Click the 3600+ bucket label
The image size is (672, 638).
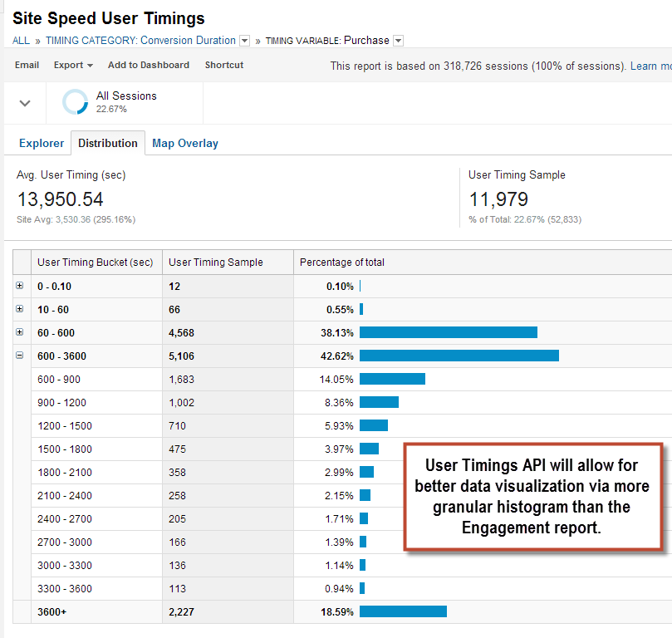tap(52, 612)
